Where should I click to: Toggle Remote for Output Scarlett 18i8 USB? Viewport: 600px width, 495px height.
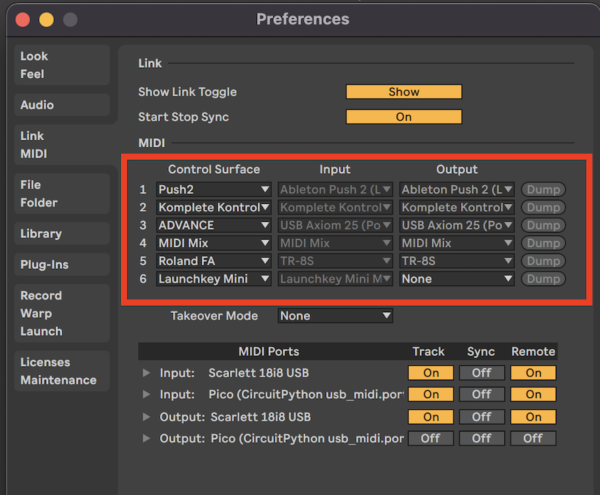pyautogui.click(x=533, y=417)
